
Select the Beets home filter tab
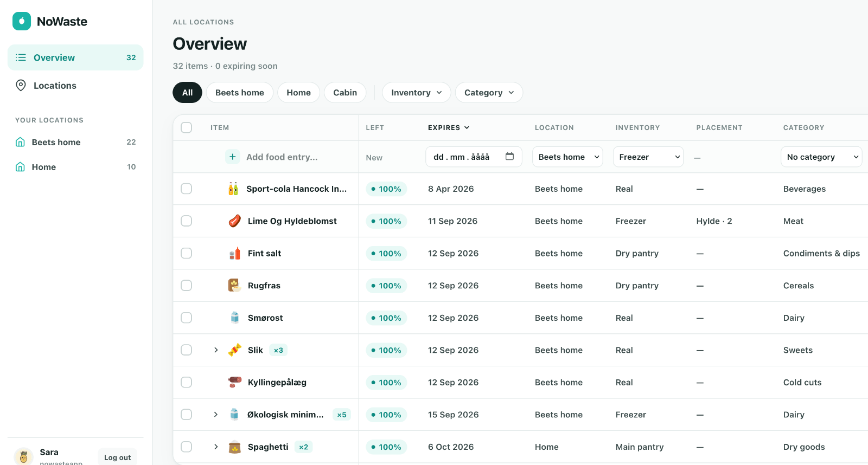pos(240,92)
